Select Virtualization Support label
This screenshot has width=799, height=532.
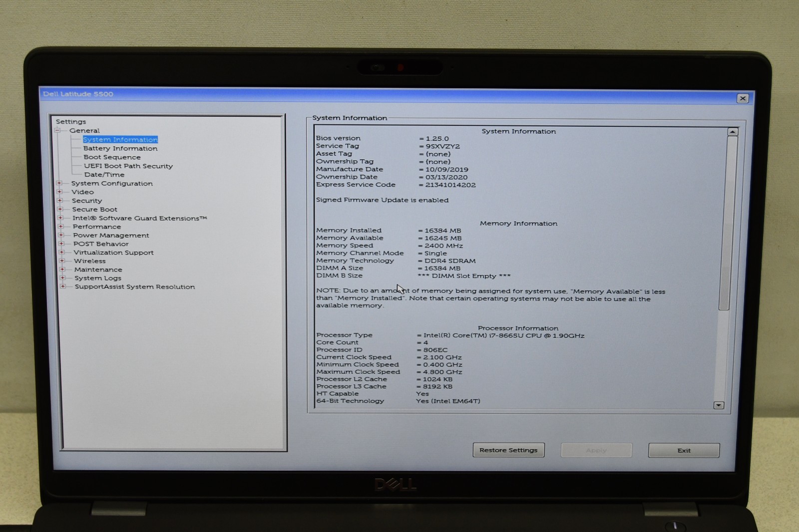click(x=113, y=253)
